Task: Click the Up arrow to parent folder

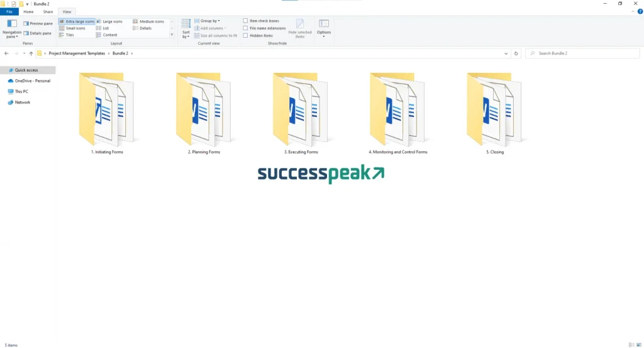Action: [x=31, y=53]
